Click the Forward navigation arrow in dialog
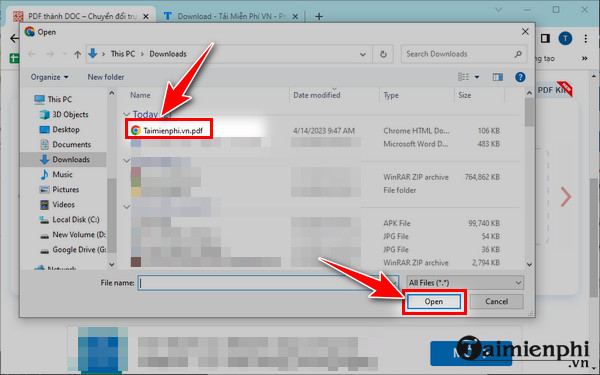This screenshot has height=375, width=600. pyautogui.click(x=50, y=54)
